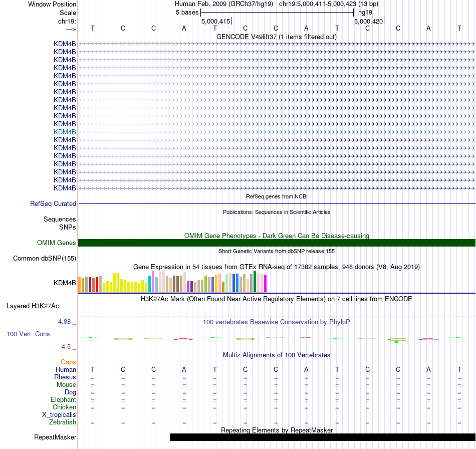This screenshot has width=476, height=449.
Task: Click the Dog species label
Action: [70, 392]
